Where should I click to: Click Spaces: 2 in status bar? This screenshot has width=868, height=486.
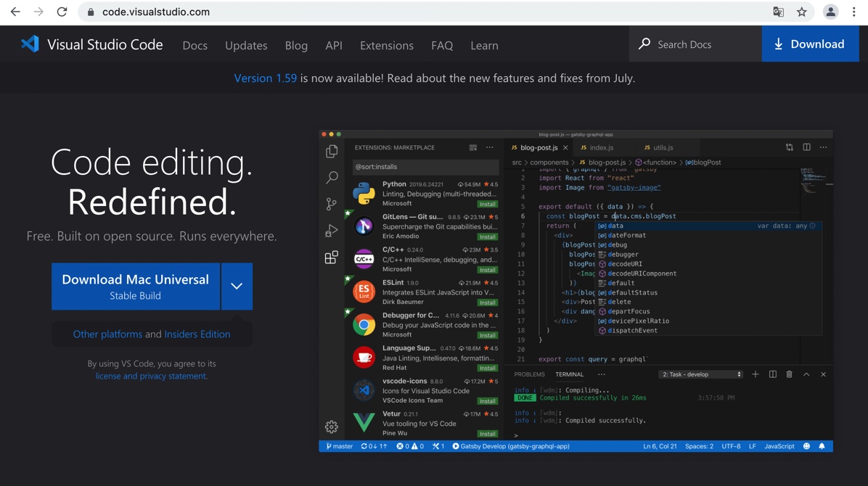(699, 446)
